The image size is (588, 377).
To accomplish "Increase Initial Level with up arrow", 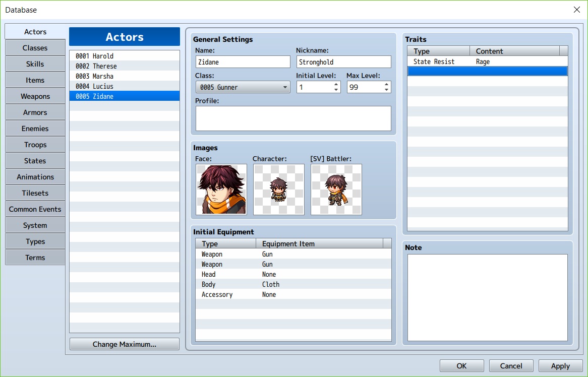I will [336, 84].
